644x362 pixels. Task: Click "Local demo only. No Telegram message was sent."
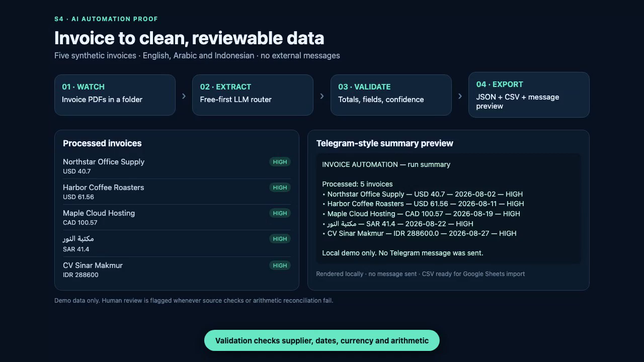tap(403, 253)
